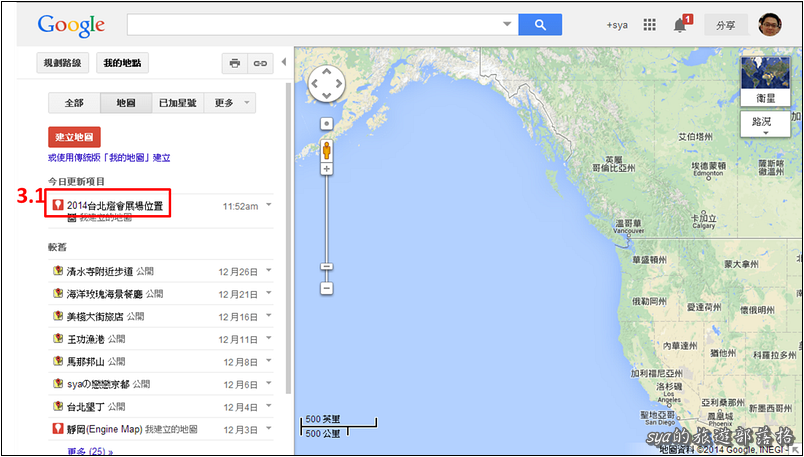
Task: Click the my-location dot button on map
Action: click(327, 124)
